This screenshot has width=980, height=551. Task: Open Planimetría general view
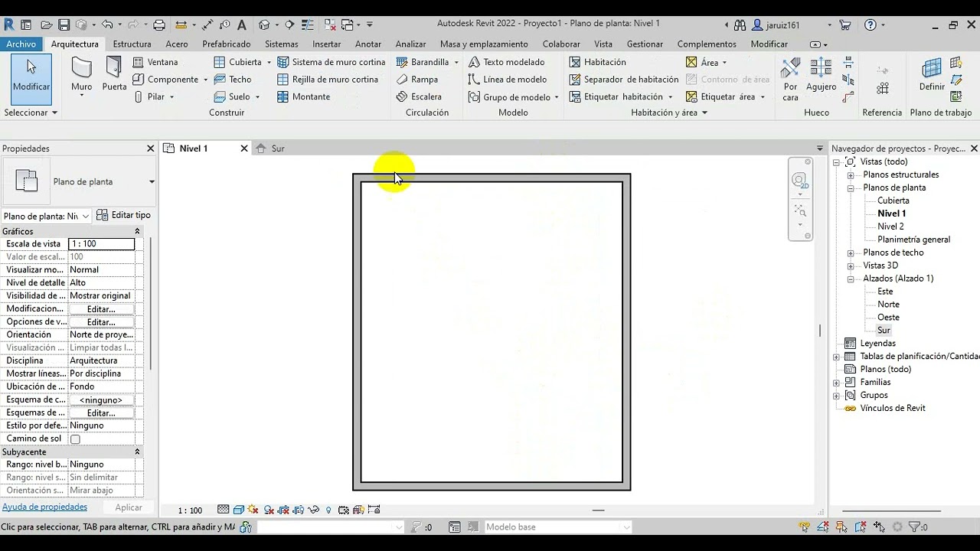pyautogui.click(x=914, y=240)
